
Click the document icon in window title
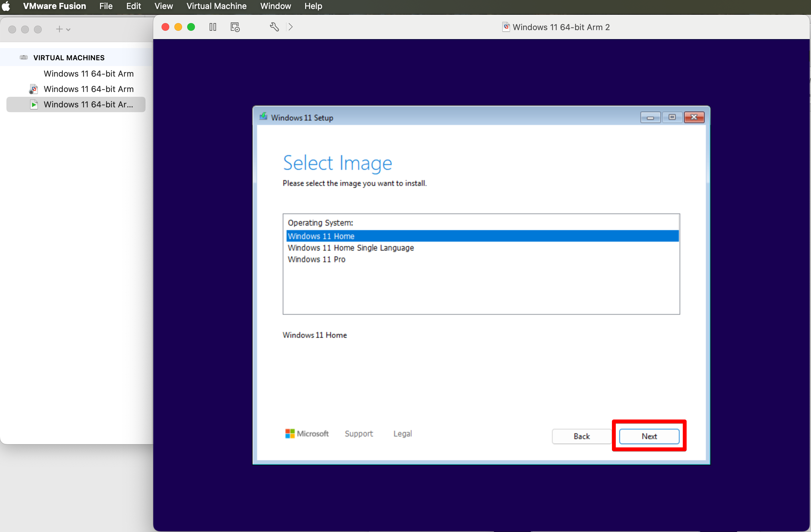[x=506, y=27]
